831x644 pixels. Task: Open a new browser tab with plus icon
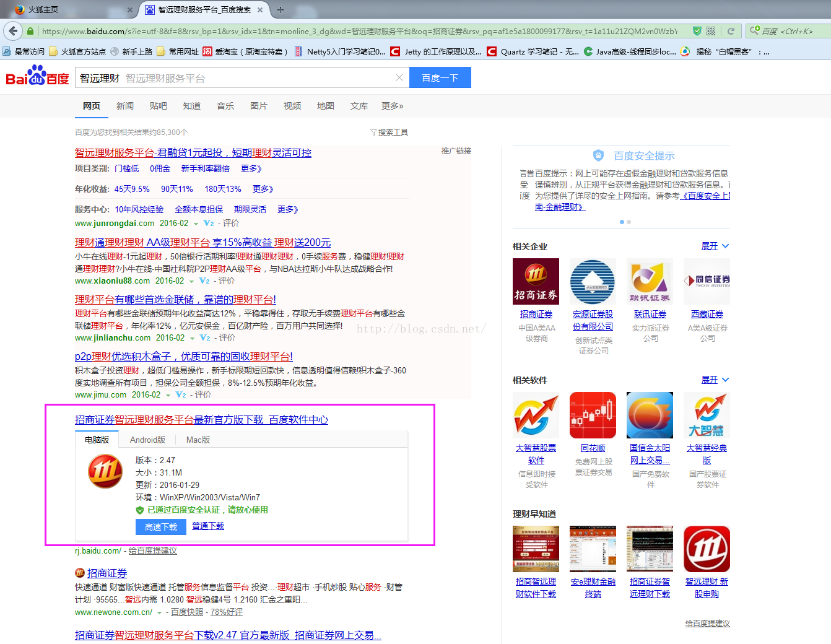click(281, 9)
